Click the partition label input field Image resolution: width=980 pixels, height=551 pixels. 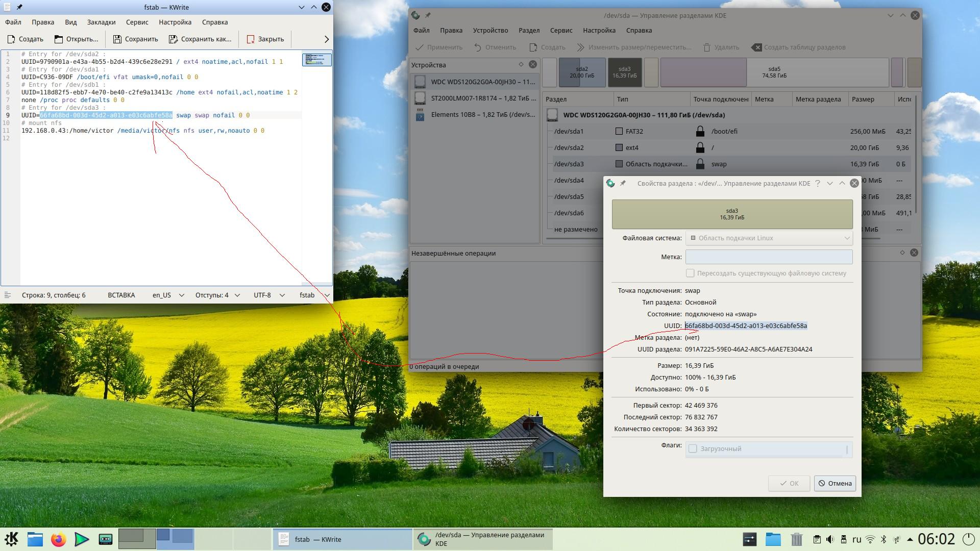(x=769, y=257)
